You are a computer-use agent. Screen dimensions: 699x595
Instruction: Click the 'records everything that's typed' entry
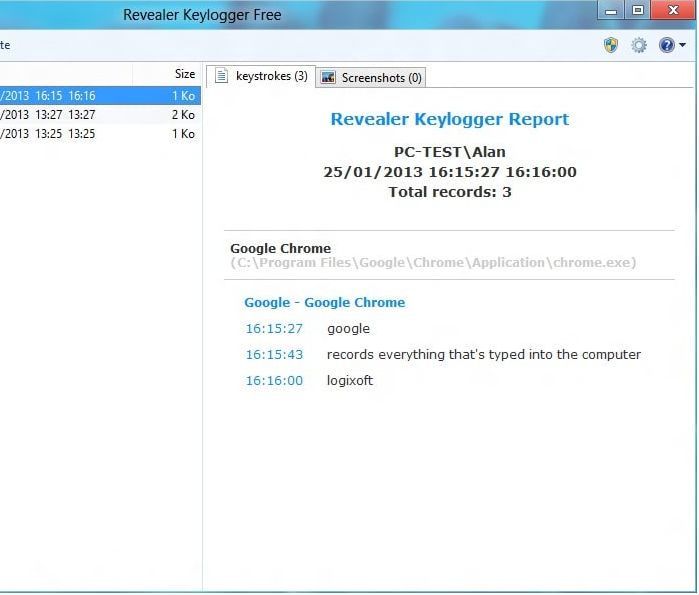(483, 355)
